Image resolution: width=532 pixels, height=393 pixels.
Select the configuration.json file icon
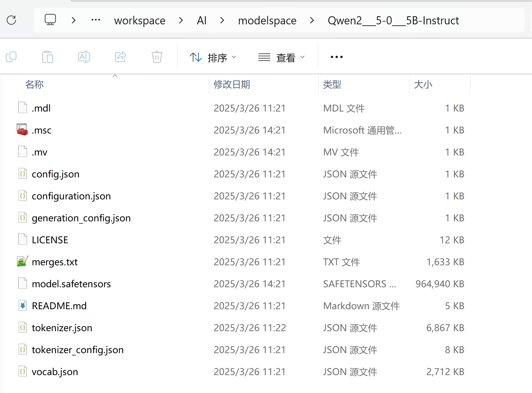click(23, 196)
